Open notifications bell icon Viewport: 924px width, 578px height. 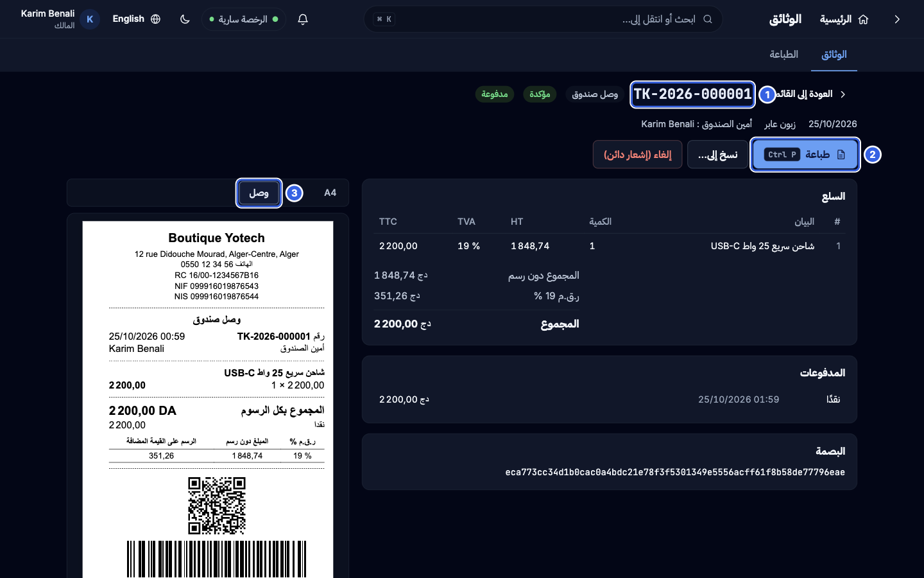point(303,19)
